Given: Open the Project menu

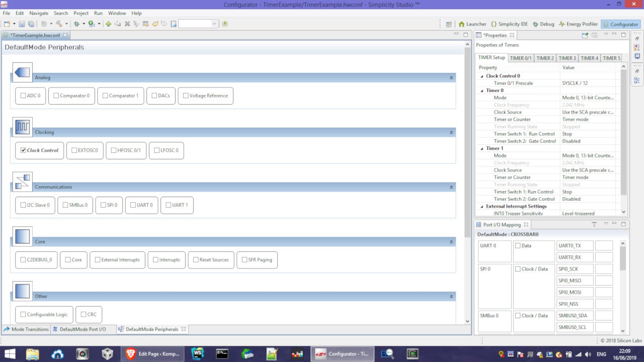Looking at the screenshot, I should tap(81, 13).
